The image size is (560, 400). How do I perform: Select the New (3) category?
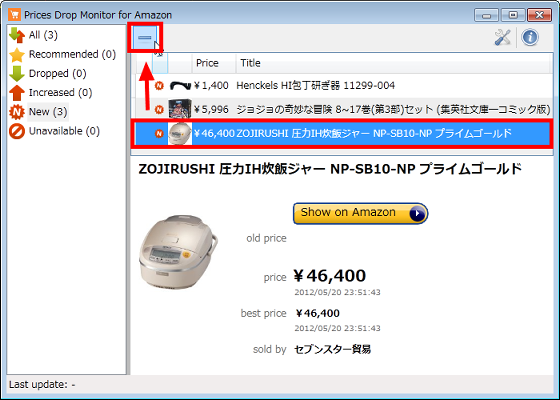point(48,112)
